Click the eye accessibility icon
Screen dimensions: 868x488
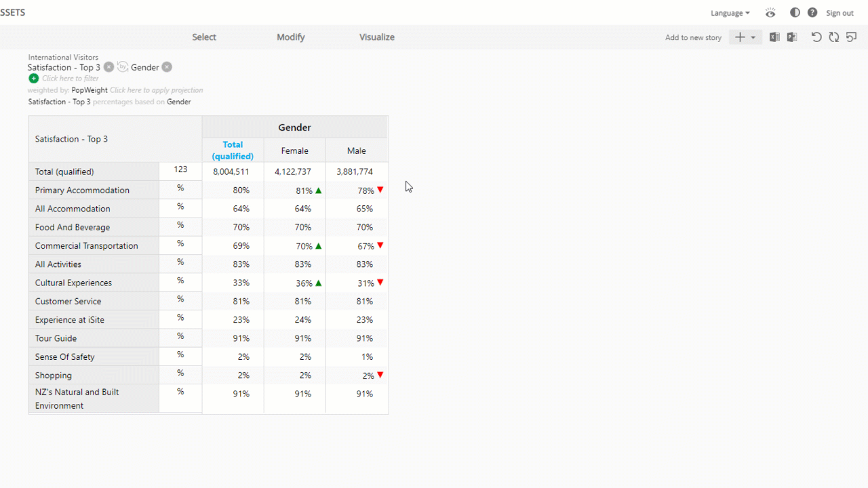770,13
